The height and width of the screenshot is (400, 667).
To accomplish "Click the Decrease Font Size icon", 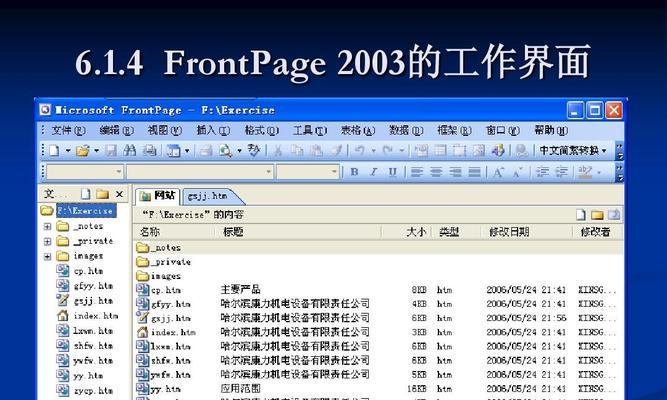I will click(517, 172).
